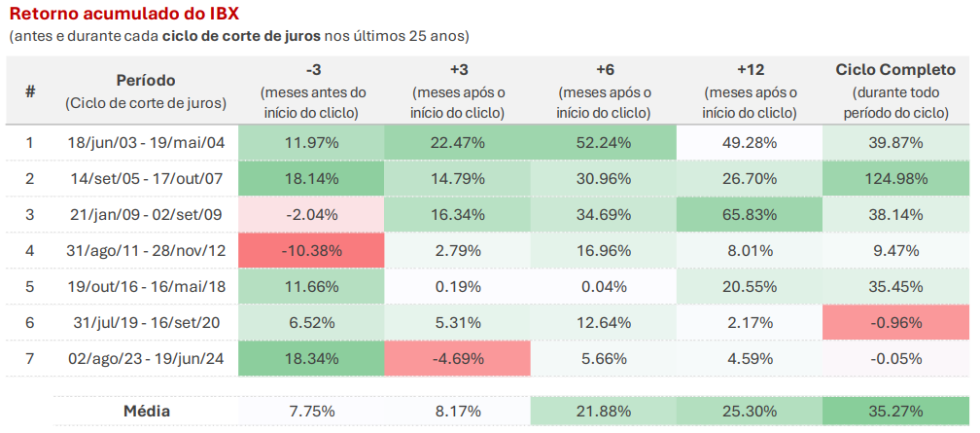
Task: Select period 21/jan/09 - 02/set/09
Action: [146, 215]
